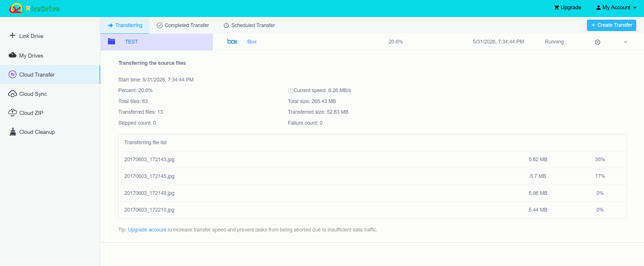Screen dimensions: 644x266
Task: Click the 5.96 MB file size
Action: tap(538, 193)
